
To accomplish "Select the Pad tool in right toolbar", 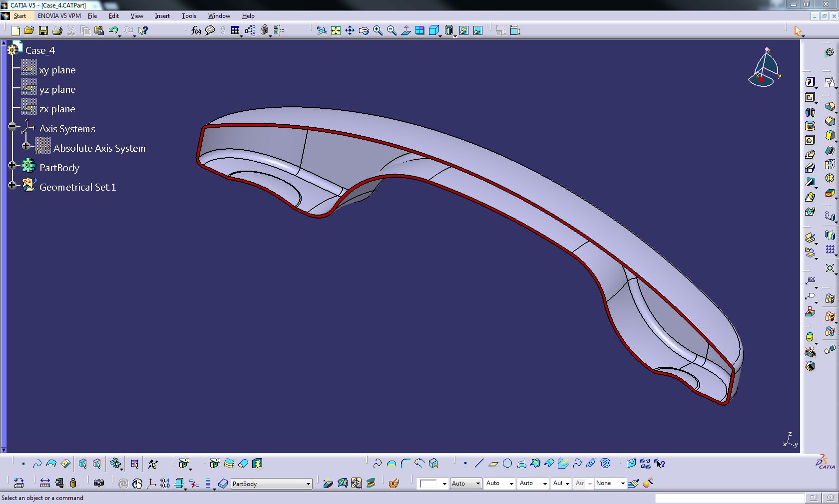I will [x=810, y=82].
